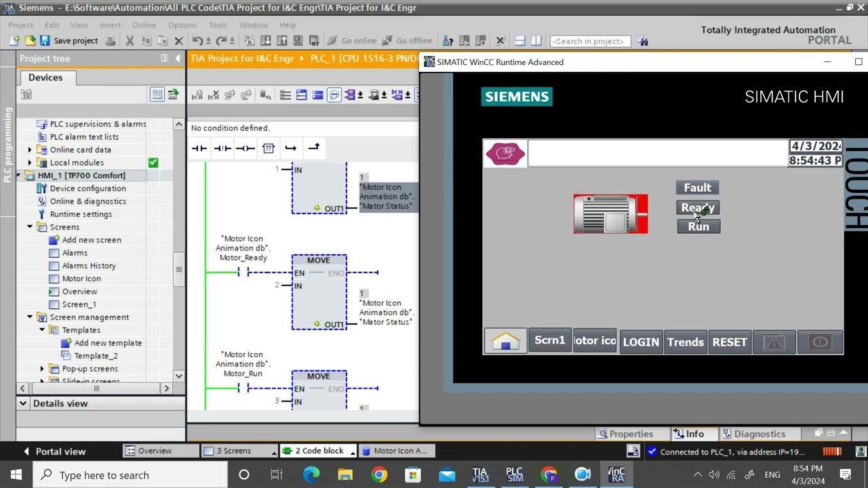This screenshot has height=488, width=868.
Task: Toggle the comment bubble display icon
Action: coord(334,95)
